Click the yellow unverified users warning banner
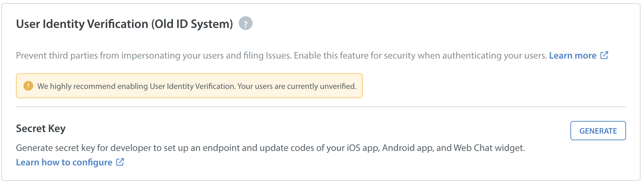Viewport: 644px width, 184px height. click(x=189, y=86)
